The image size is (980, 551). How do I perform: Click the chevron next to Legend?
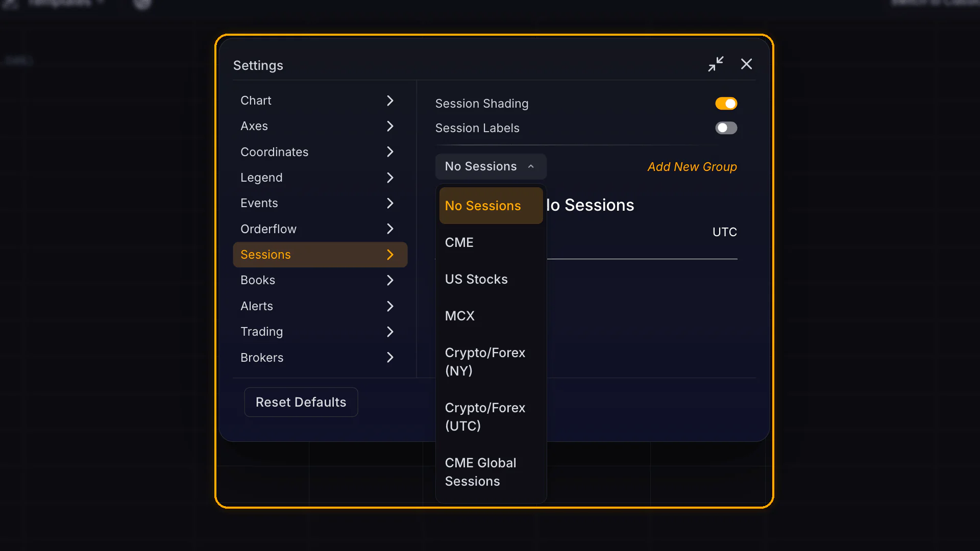tap(390, 178)
